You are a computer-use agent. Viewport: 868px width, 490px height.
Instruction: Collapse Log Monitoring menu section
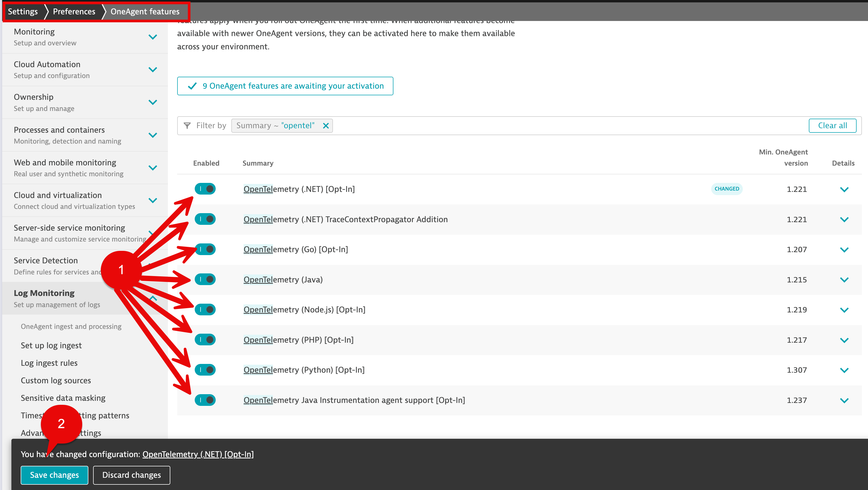[x=85, y=298]
